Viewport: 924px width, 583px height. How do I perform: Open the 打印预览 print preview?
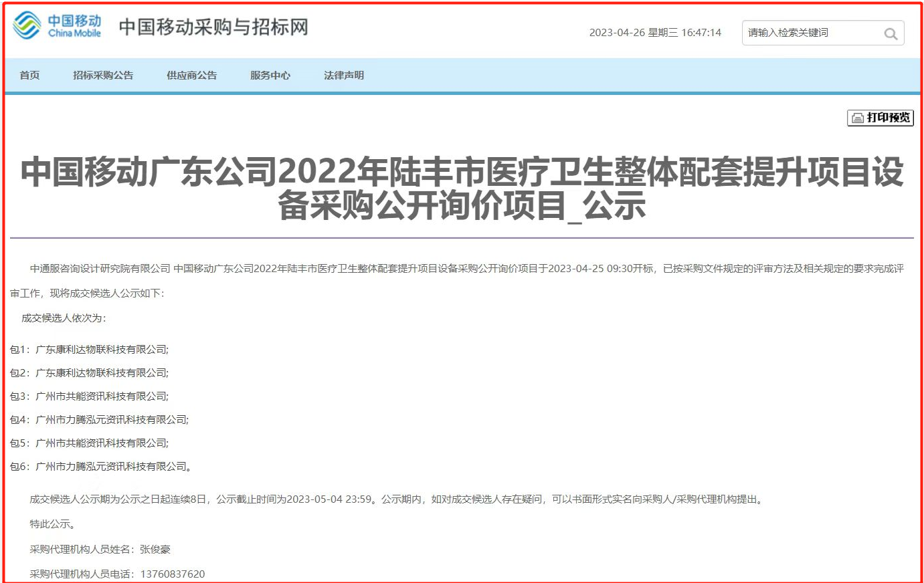pos(880,118)
